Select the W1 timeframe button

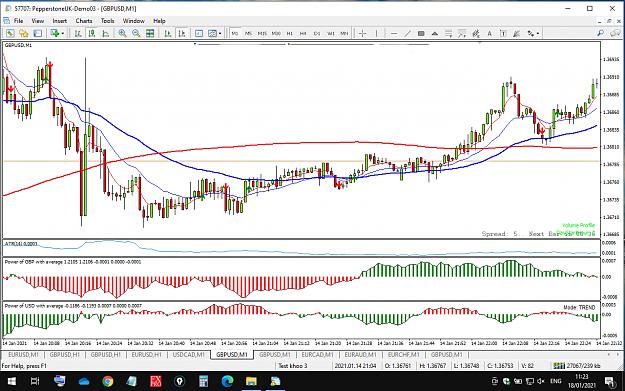coord(330,33)
